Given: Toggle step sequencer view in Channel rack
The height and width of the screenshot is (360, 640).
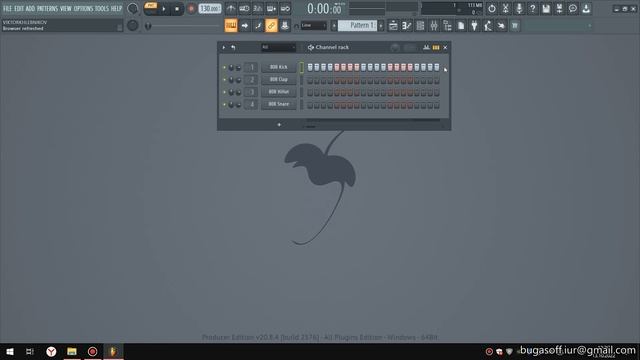Looking at the screenshot, I should (x=436, y=47).
